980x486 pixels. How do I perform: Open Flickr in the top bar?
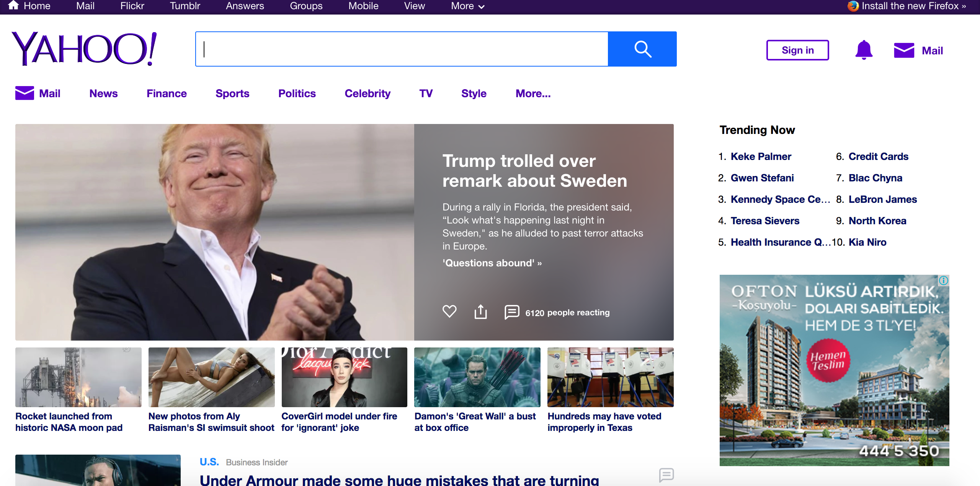132,6
